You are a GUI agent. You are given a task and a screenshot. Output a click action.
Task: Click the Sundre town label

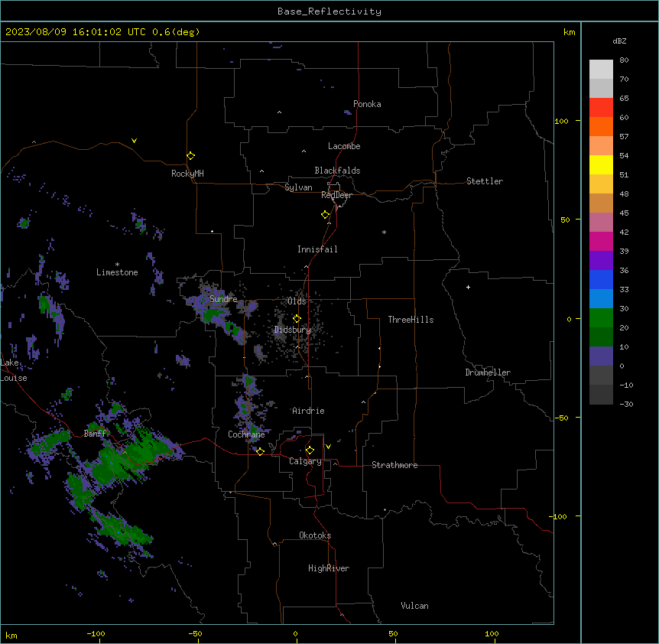pos(223,299)
